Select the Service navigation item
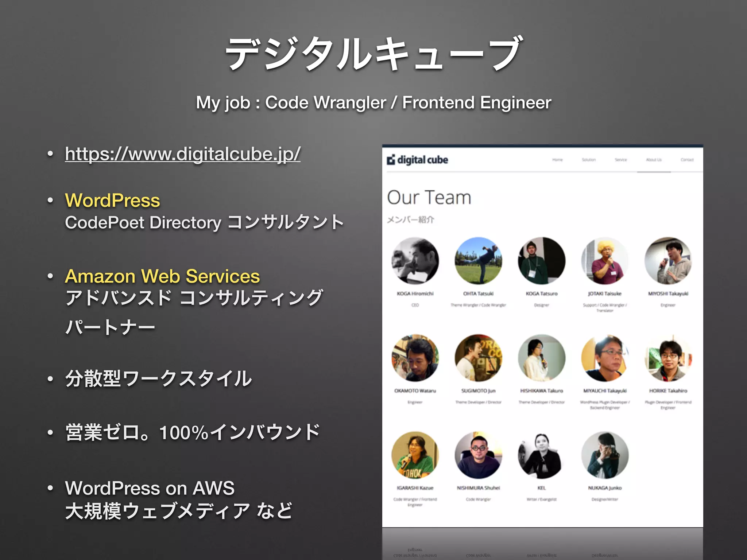The image size is (747, 560). tap(621, 160)
